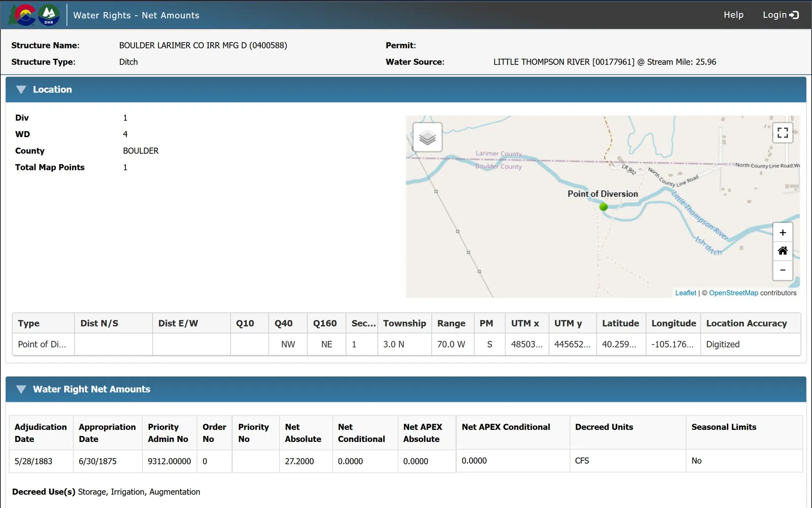The height and width of the screenshot is (508, 812).
Task: Open the OpenStreetMap link
Action: 733,293
